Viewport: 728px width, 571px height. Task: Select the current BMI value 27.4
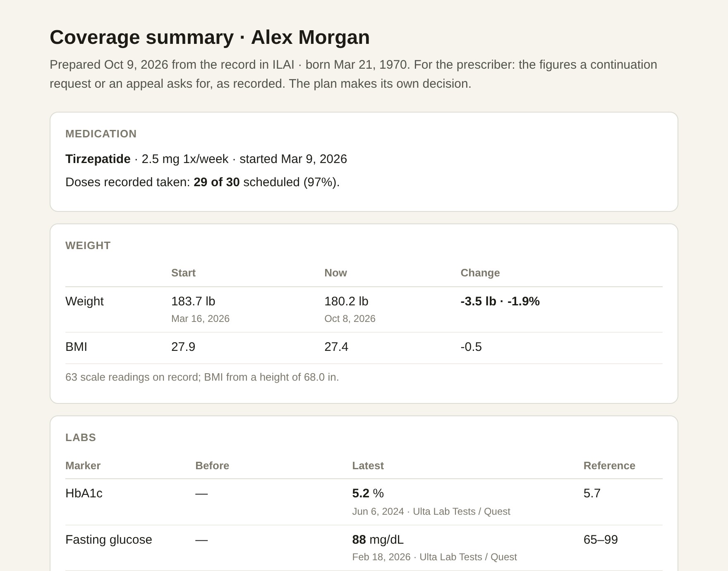[336, 347]
